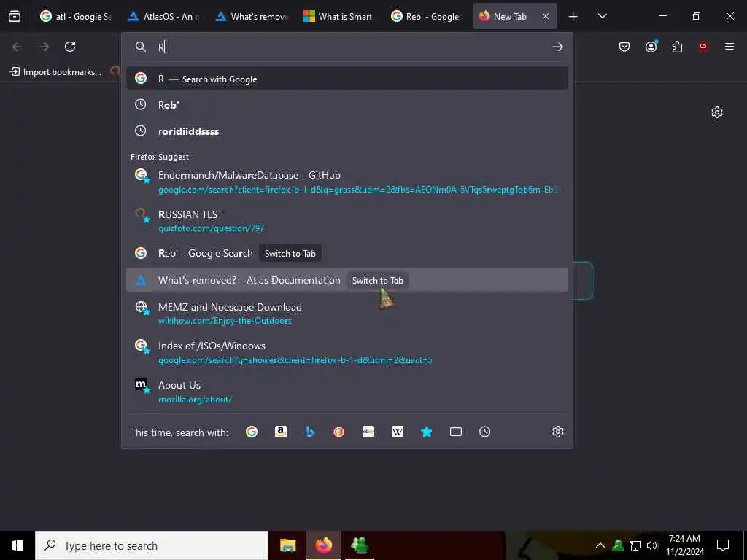
Task: Open the 7:24 AM clock and calendar
Action: click(x=684, y=545)
